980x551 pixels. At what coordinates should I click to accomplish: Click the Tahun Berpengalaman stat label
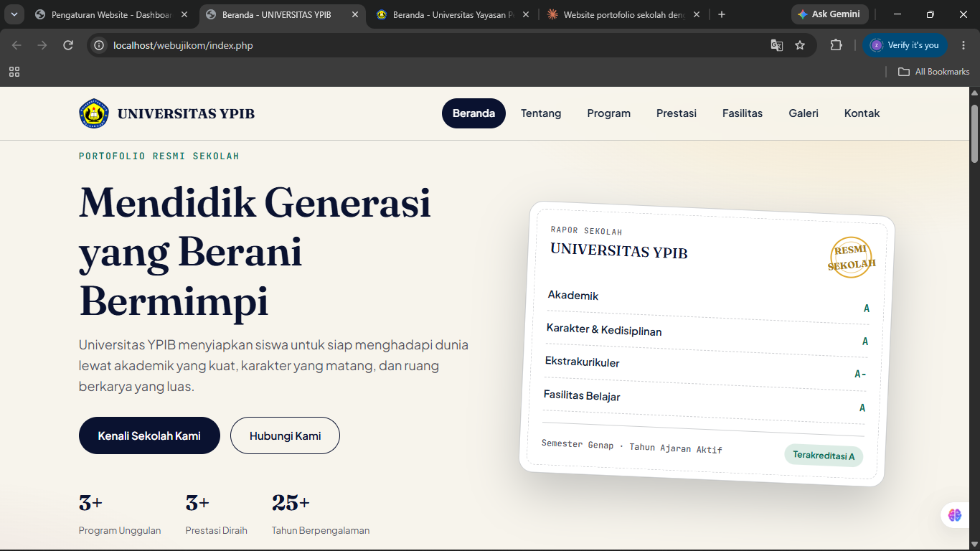click(321, 531)
